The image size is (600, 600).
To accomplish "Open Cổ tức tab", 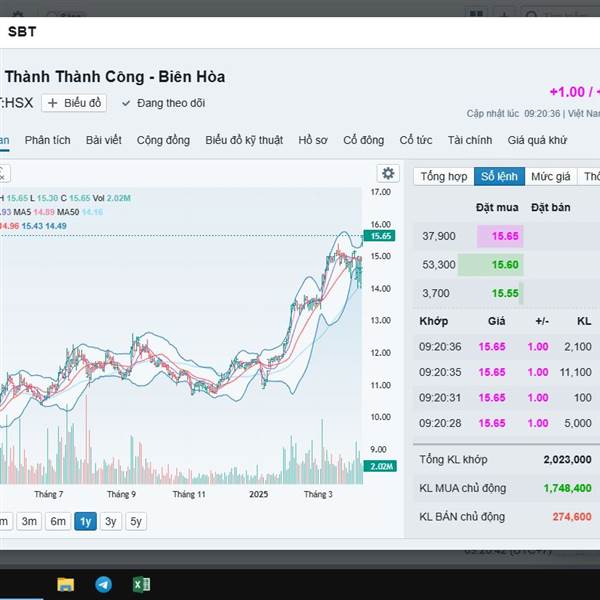I will [x=416, y=140].
